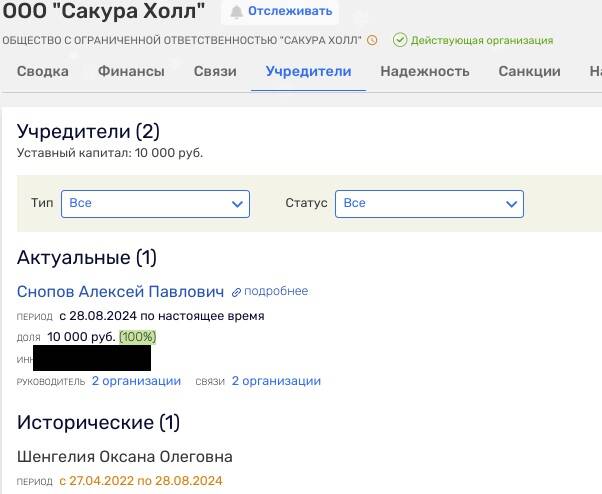Click the green 100% share badge
This screenshot has height=494, width=602.
tap(138, 337)
